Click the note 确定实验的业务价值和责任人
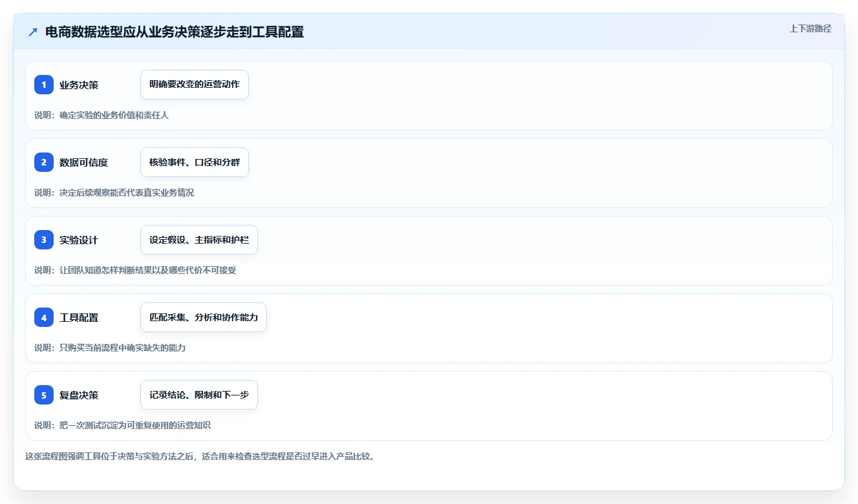 click(114, 115)
